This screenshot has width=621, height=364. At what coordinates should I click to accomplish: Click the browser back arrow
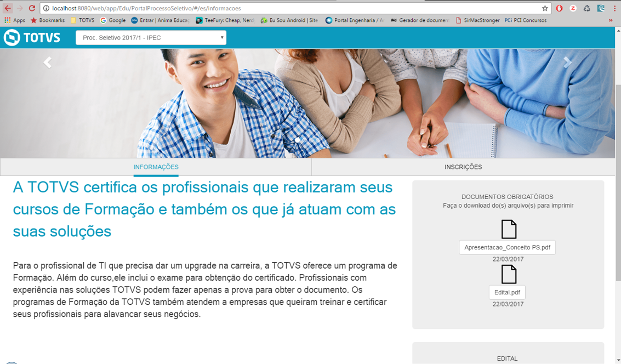[x=8, y=8]
